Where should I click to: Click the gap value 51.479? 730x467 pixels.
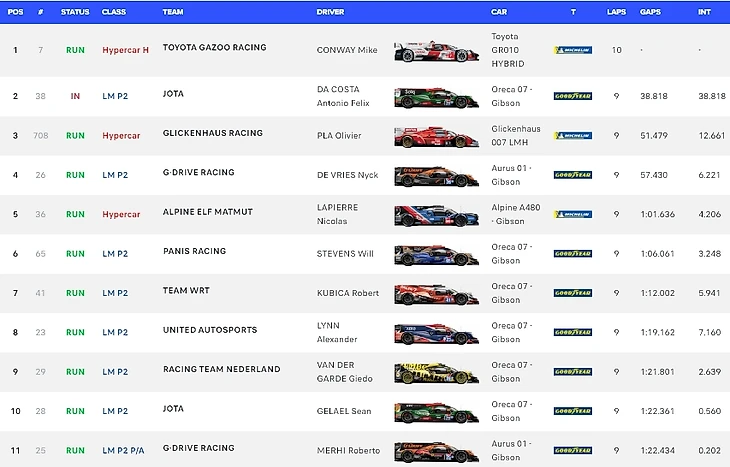click(x=654, y=135)
